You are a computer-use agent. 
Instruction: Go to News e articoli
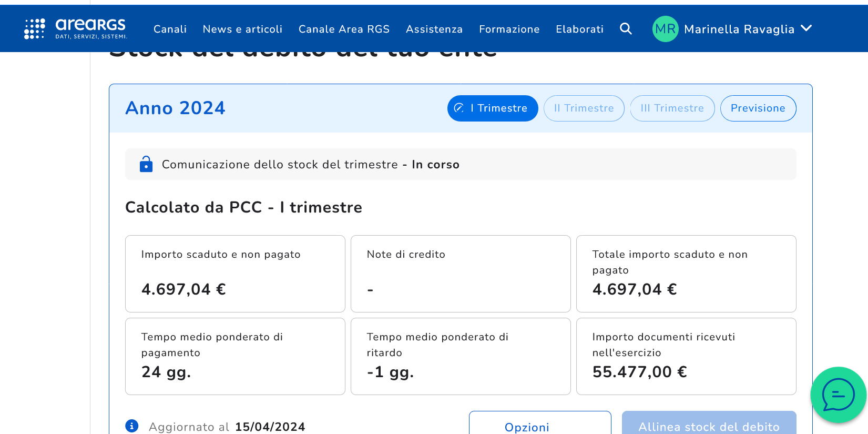coord(242,29)
